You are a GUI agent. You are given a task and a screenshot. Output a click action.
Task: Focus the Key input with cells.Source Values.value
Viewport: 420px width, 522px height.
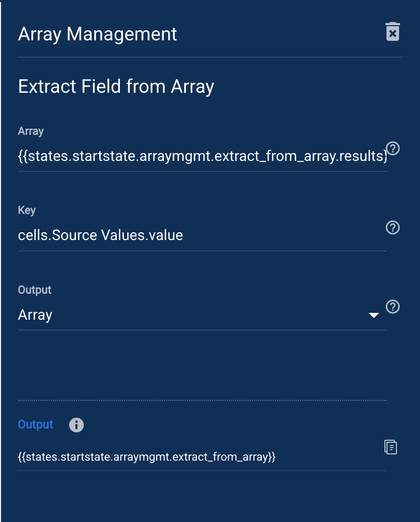tap(202, 235)
